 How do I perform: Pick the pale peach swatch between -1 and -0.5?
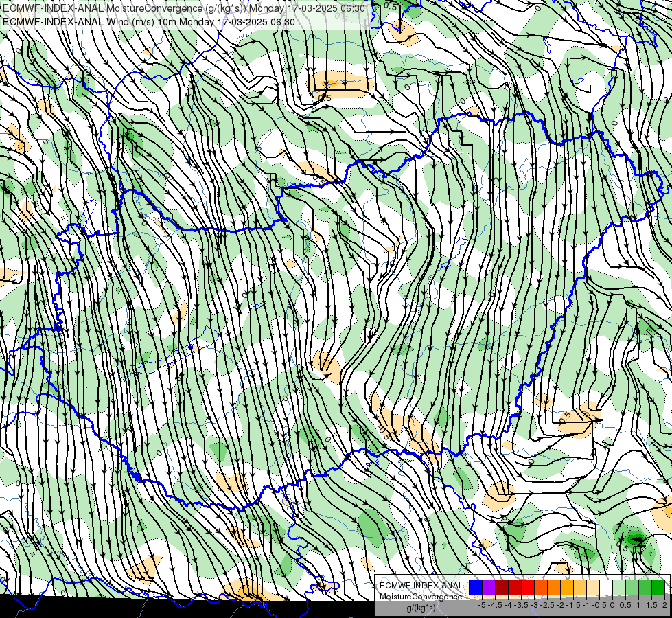(x=593, y=588)
